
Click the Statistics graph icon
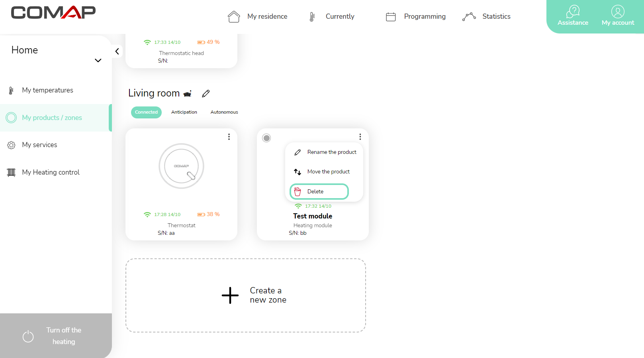point(469,16)
